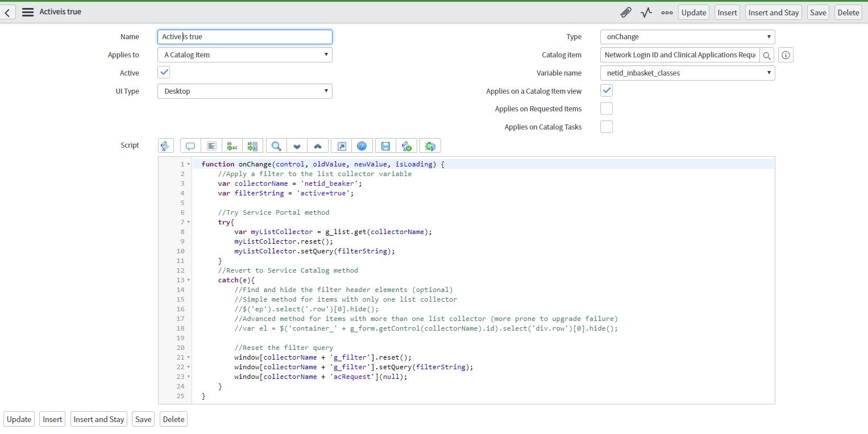
Task: Show Catalog item info preview
Action: [786, 55]
